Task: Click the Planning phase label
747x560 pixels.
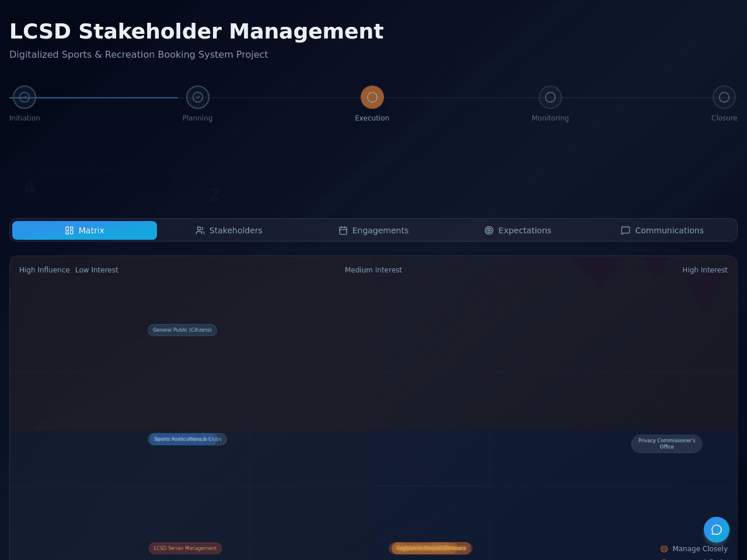Action: [197, 118]
